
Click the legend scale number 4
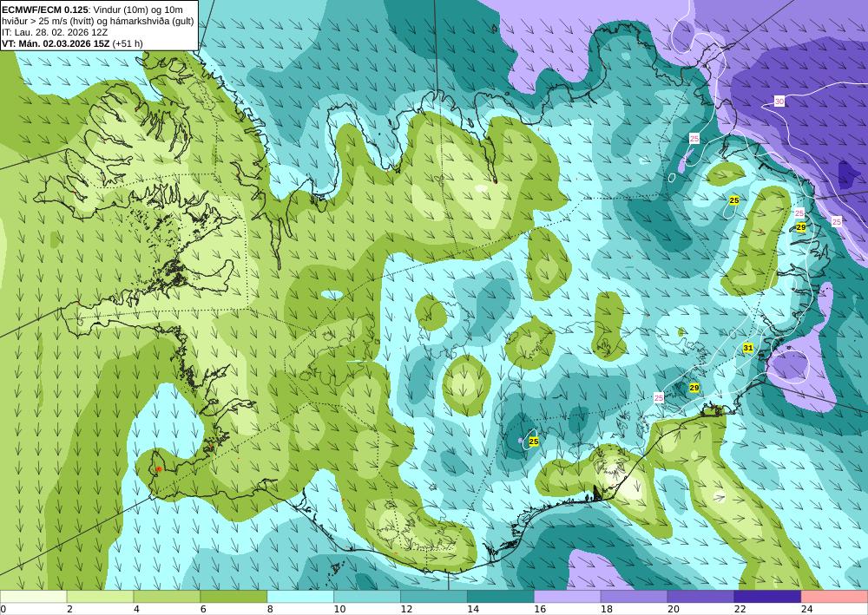pyautogui.click(x=137, y=609)
